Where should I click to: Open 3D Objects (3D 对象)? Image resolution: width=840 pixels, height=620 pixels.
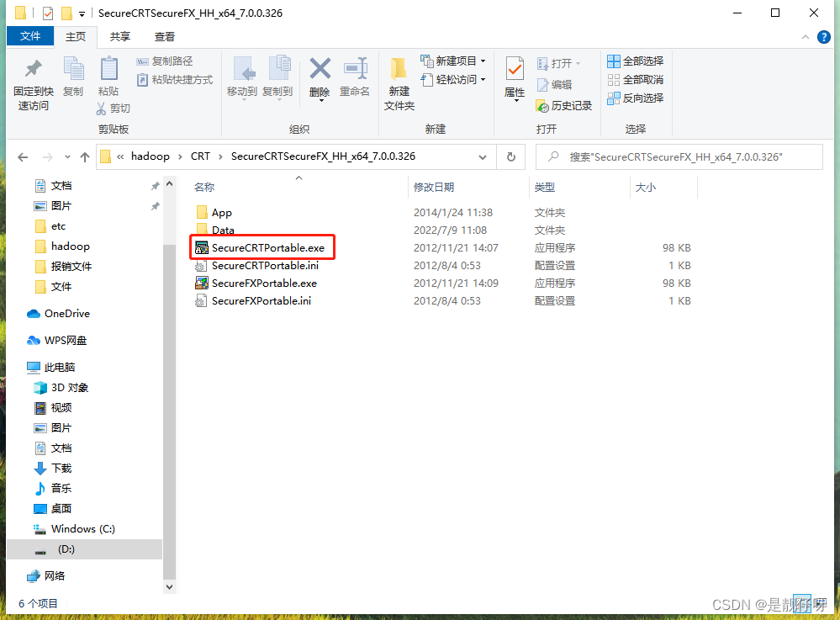[x=69, y=388]
